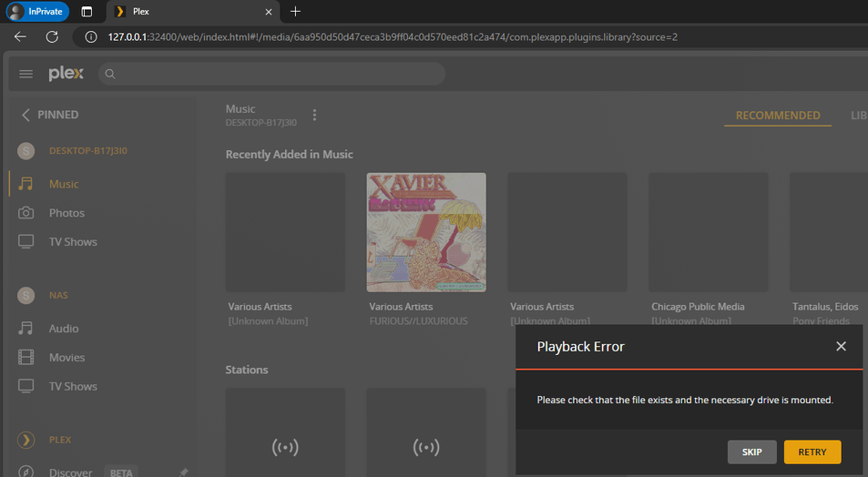Viewport: 868px width, 477px height.
Task: Select the Plex browser tab
Action: click(193, 12)
